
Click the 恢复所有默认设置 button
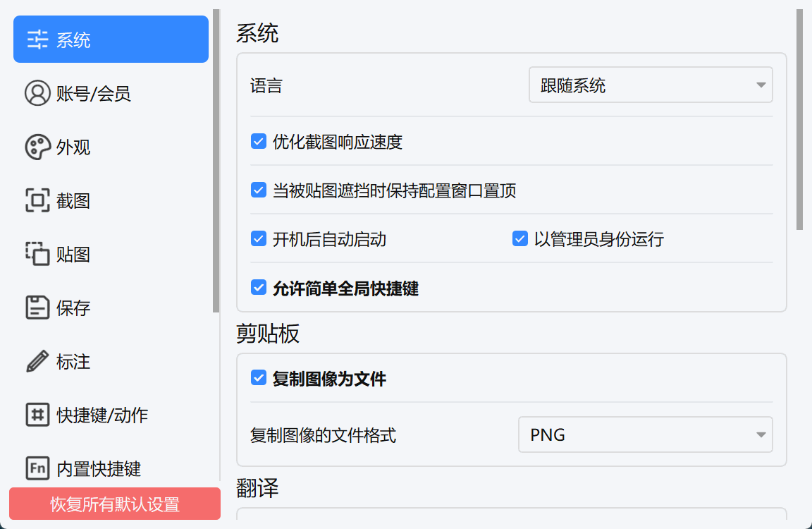(115, 504)
